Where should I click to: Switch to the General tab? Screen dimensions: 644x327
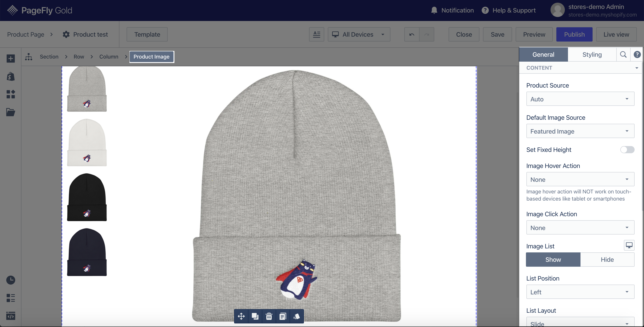(x=543, y=54)
